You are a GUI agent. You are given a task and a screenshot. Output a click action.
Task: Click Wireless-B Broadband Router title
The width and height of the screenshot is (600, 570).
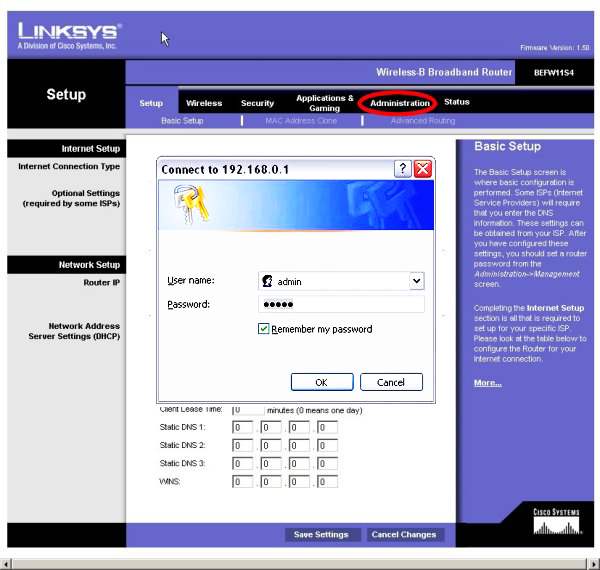click(444, 72)
